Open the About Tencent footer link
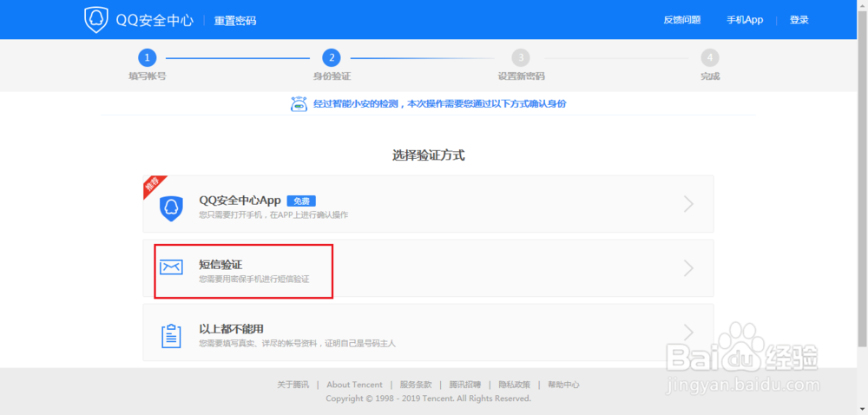Image resolution: width=868 pixels, height=415 pixels. [354, 385]
